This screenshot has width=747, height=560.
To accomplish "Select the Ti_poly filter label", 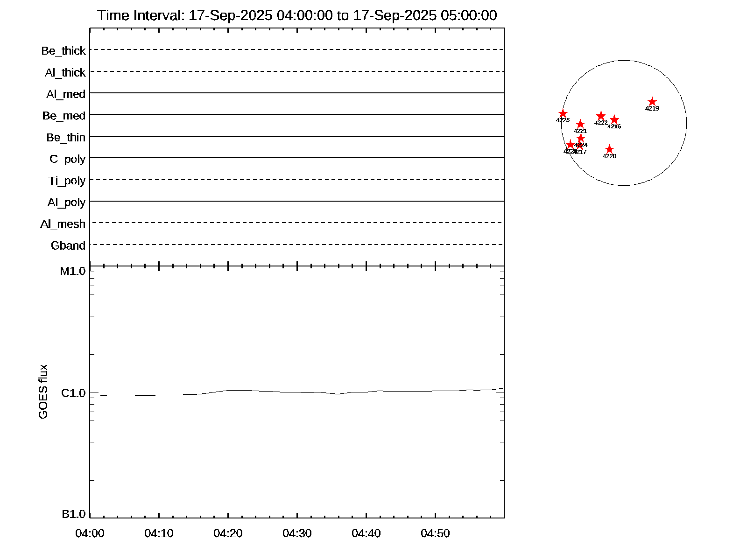I will pyautogui.click(x=67, y=181).
